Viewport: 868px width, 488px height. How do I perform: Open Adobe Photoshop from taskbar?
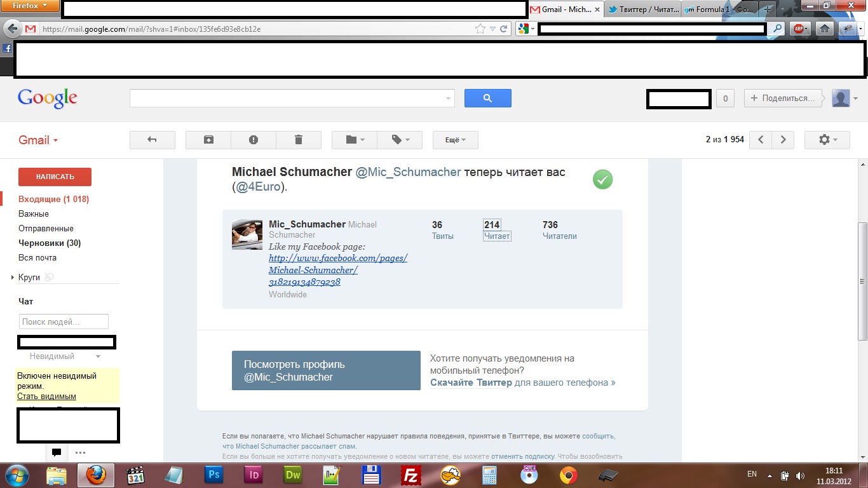(x=214, y=475)
